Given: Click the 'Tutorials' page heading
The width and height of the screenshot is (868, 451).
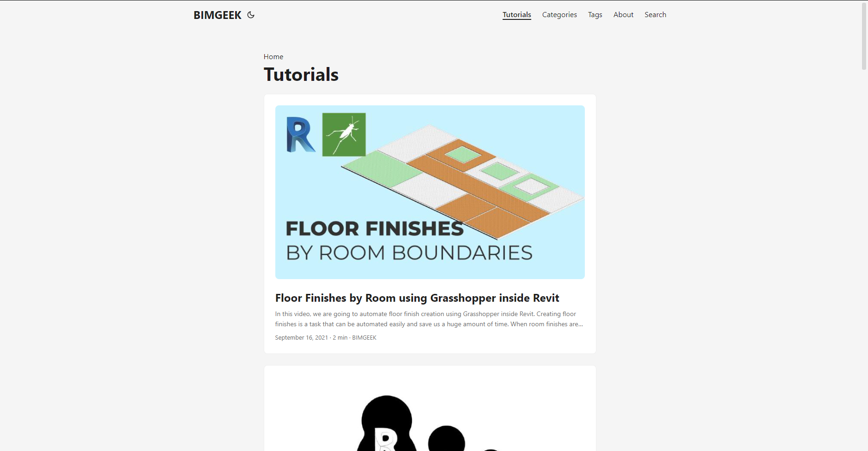Looking at the screenshot, I should tap(301, 74).
